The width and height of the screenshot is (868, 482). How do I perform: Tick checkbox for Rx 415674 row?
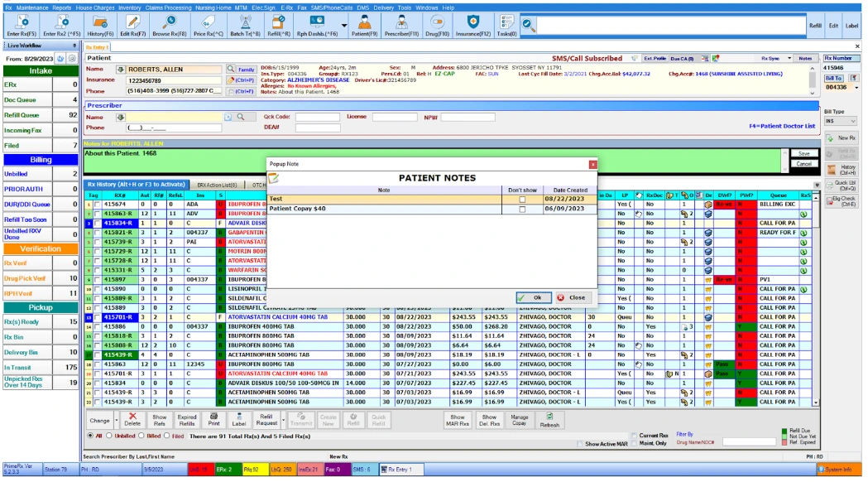coord(98,205)
